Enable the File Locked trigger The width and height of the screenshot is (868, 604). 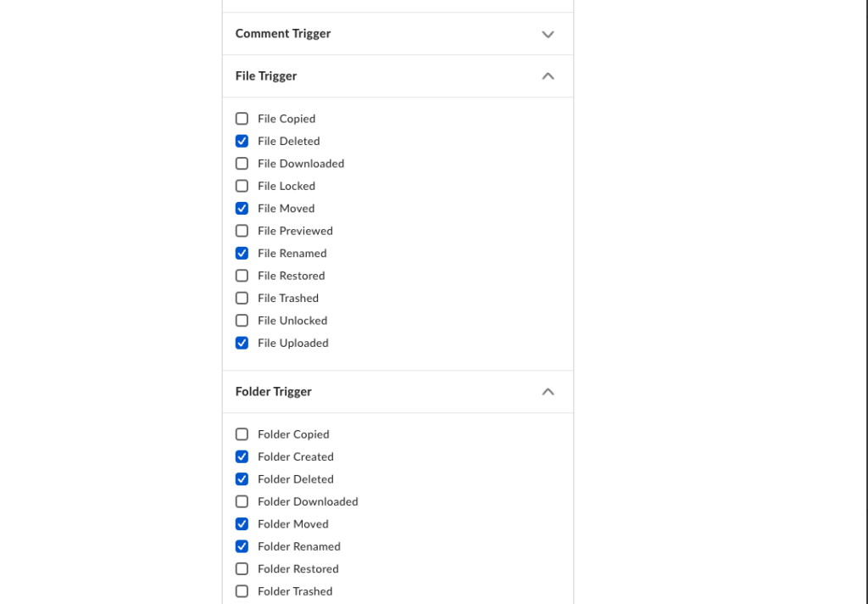point(242,187)
